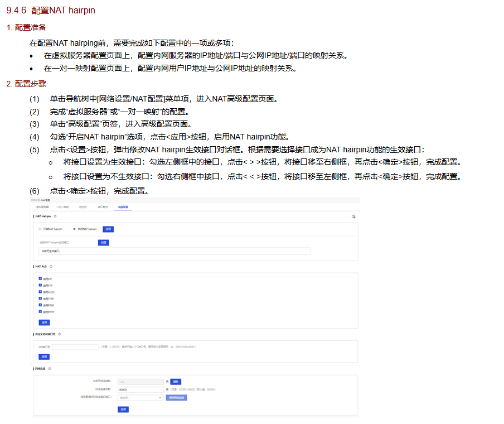Click 应用 button under NAT ALG checkboxes

pyautogui.click(x=45, y=322)
